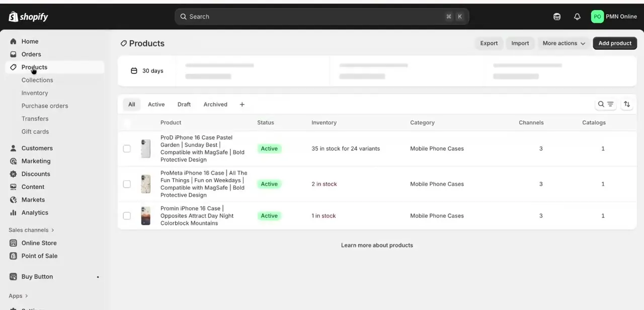
Task: Open Purchase orders in the sidebar
Action: (x=45, y=106)
